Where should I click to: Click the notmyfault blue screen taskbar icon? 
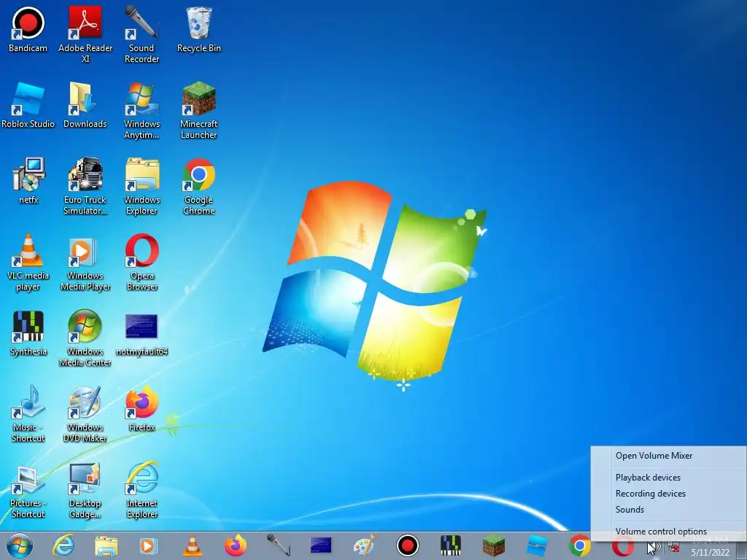pyautogui.click(x=321, y=545)
